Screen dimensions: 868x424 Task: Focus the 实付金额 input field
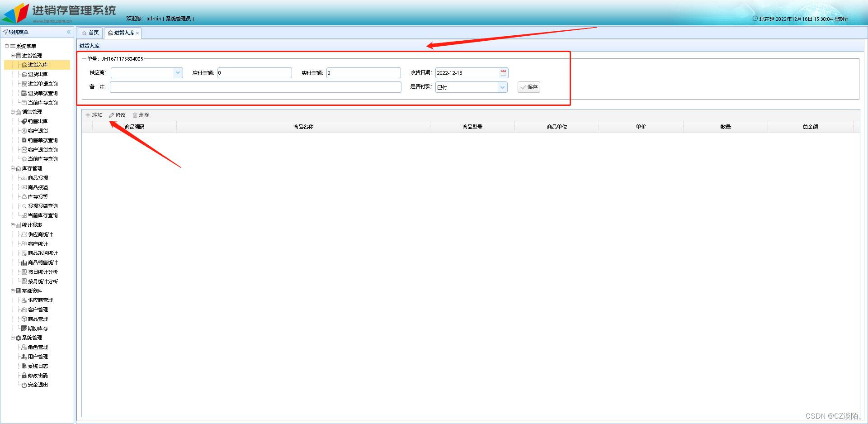click(363, 73)
